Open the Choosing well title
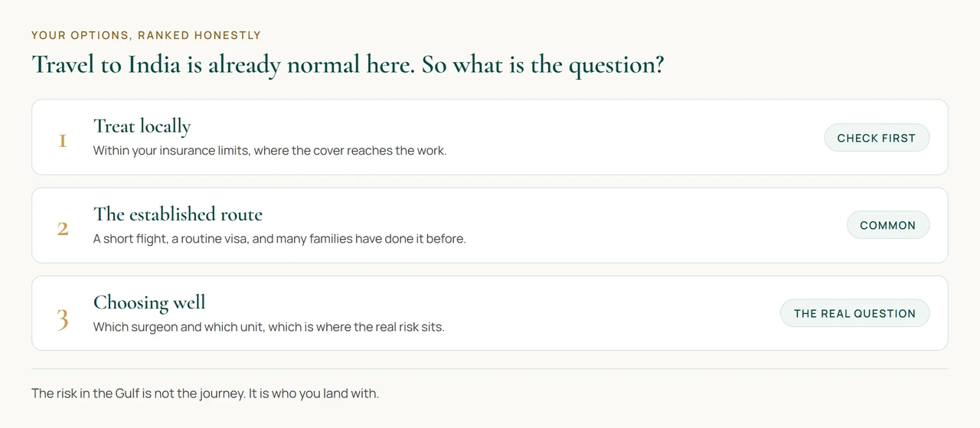The image size is (980, 428). 149,303
